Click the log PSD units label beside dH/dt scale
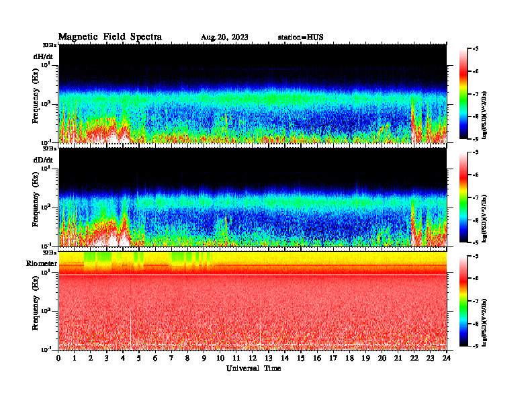The image size is (532, 411). [484, 115]
